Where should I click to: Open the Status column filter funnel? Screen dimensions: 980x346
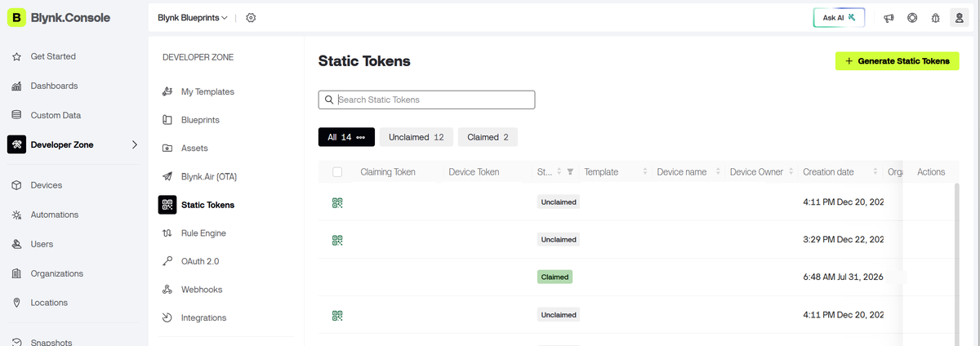pos(570,172)
